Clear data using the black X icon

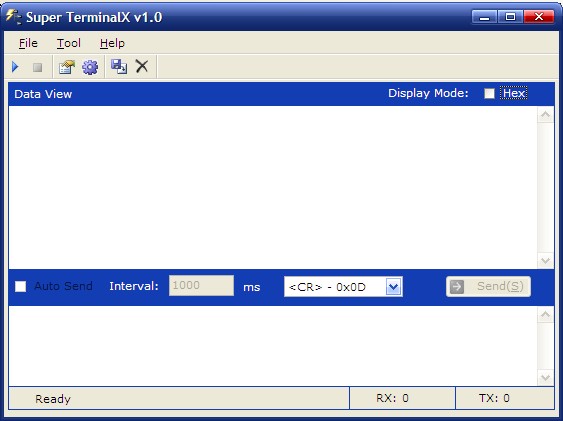pyautogui.click(x=142, y=66)
